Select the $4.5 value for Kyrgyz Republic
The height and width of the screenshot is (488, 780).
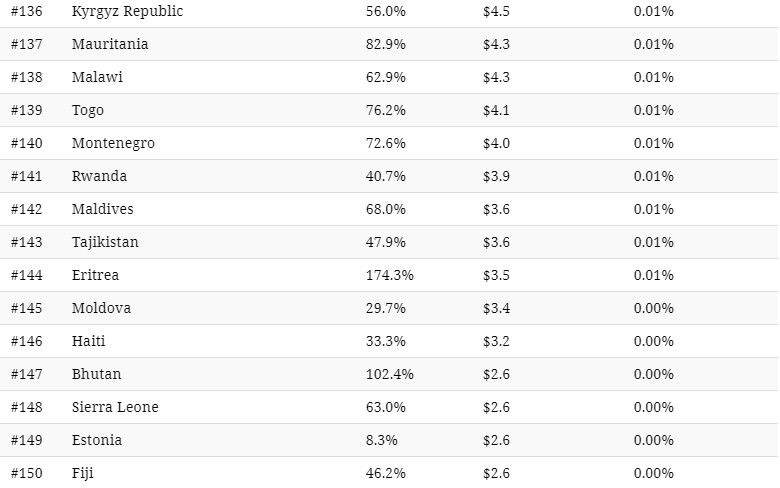(496, 11)
